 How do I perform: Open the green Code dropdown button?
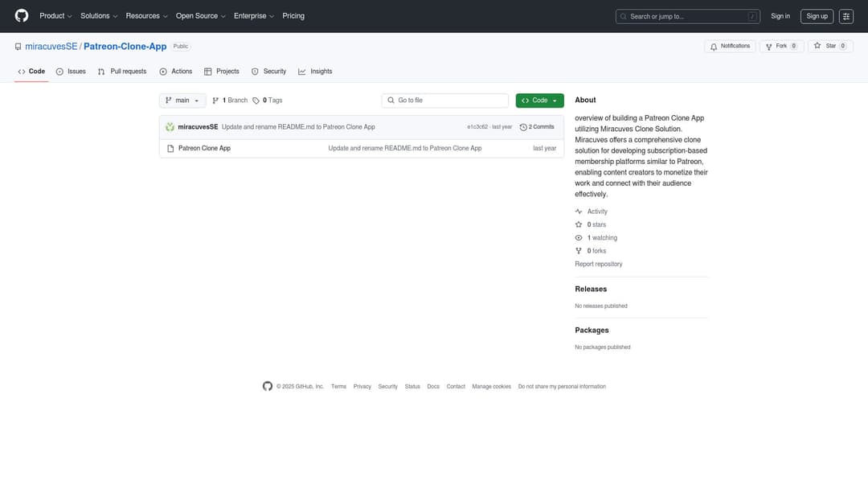click(x=540, y=101)
